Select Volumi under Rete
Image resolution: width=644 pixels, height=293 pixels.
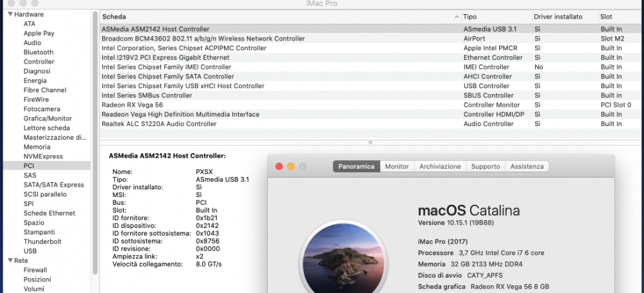[33, 289]
